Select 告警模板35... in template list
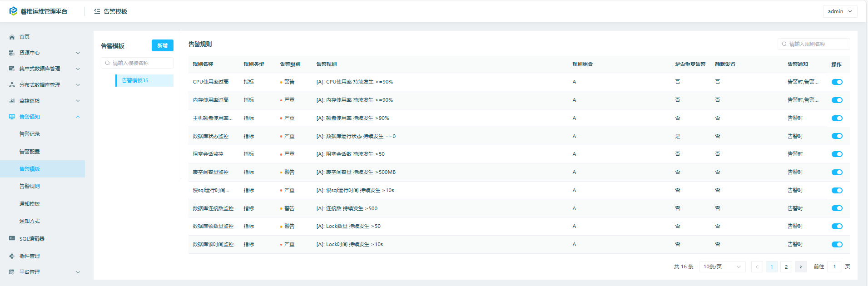The image size is (868, 286). [x=144, y=80]
